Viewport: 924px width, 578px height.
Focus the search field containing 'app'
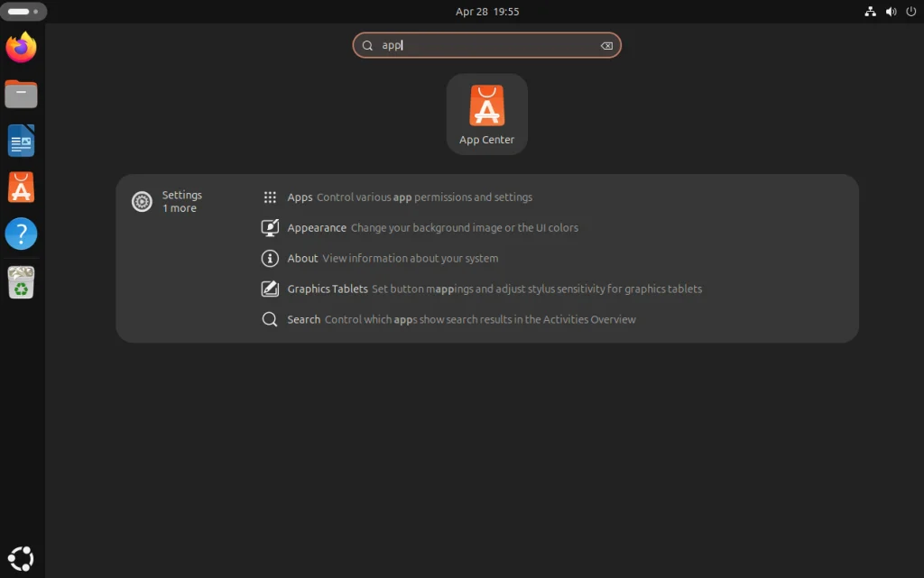486,45
